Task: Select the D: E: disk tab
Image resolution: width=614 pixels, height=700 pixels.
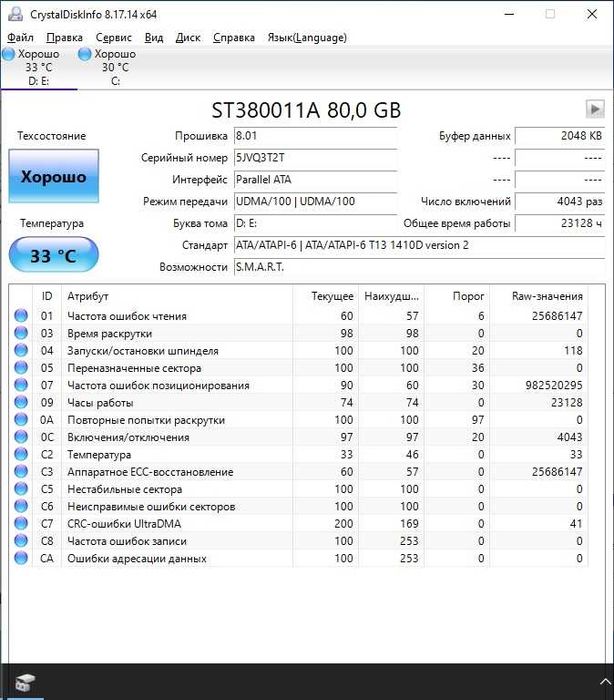Action: 38,67
